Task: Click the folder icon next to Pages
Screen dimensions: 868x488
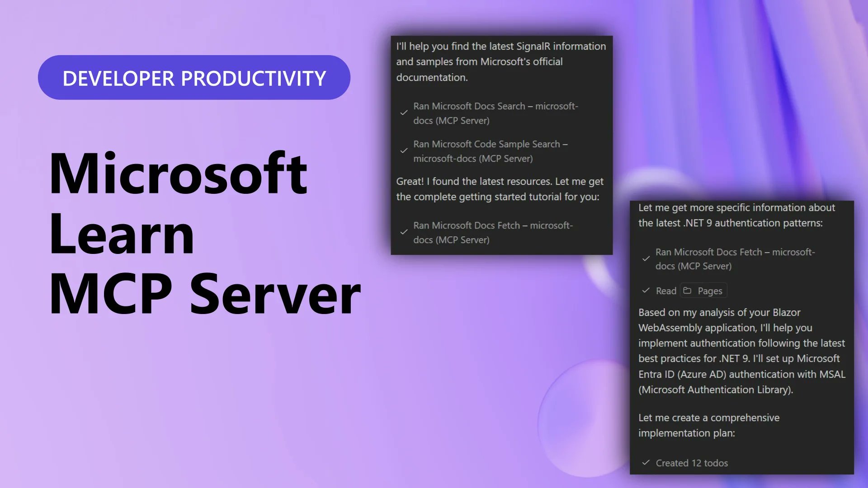Action: click(x=687, y=291)
